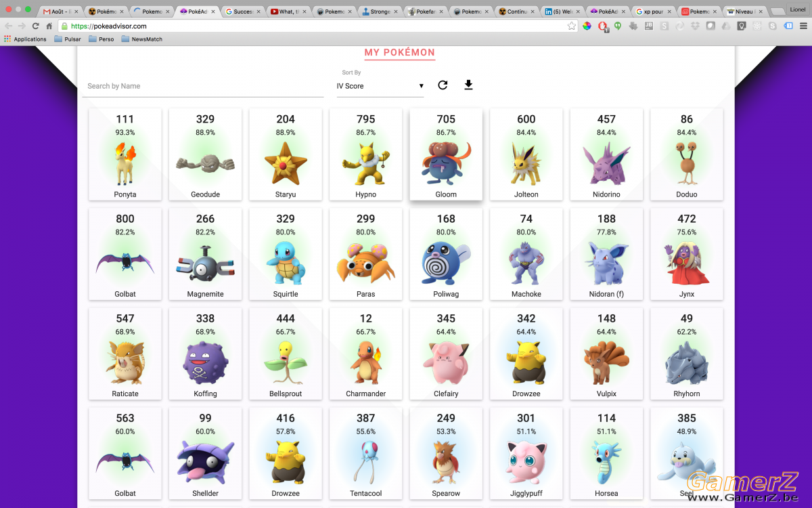812x508 pixels.
Task: Open the Applications shortcut in bookmarks bar
Action: pyautogui.click(x=25, y=39)
